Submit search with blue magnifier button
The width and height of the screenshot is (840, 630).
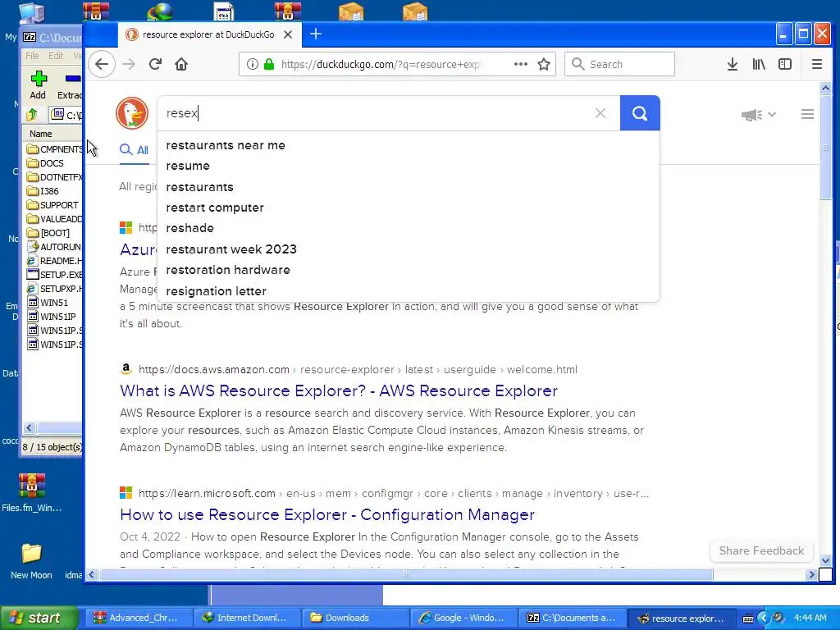point(640,113)
